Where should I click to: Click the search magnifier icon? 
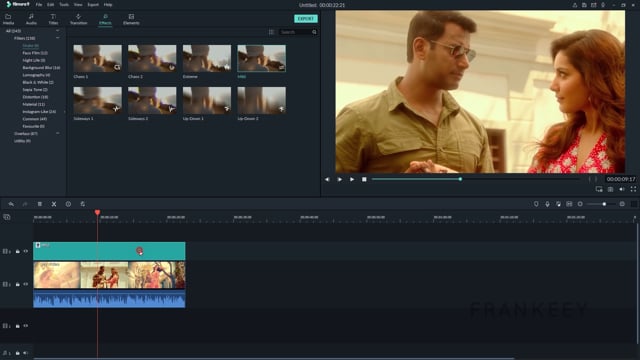coord(314,32)
